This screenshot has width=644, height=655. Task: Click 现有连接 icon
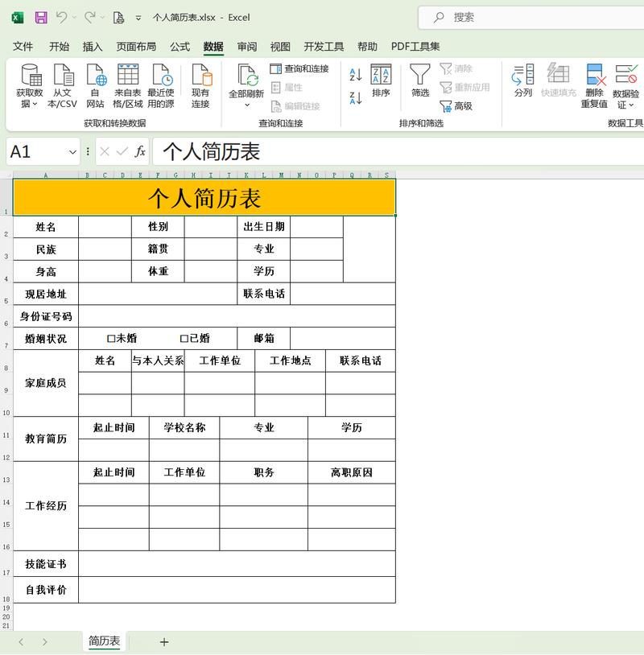click(x=201, y=75)
